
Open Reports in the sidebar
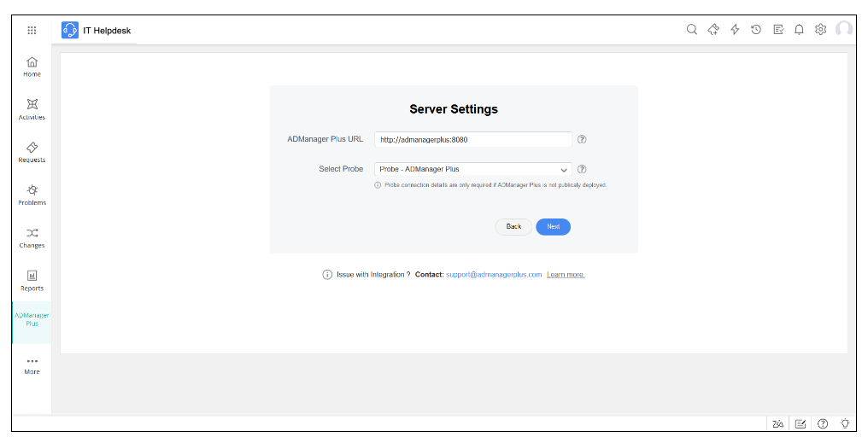32,281
